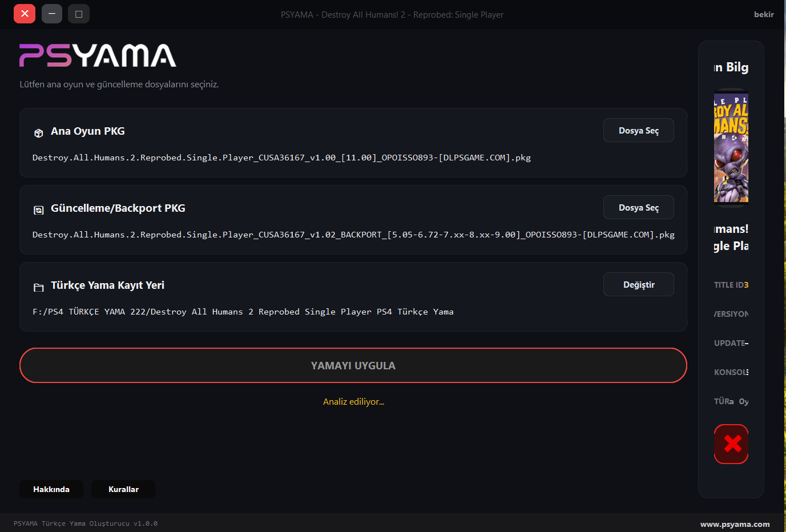The height and width of the screenshot is (532, 786).
Task: Click the v1.02 BACKPORT pkg file path
Action: [353, 235]
